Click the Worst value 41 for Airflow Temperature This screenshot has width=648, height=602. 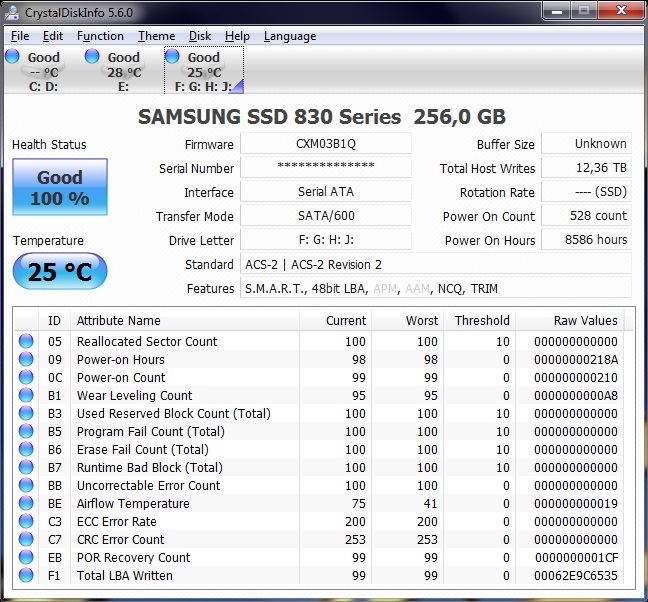(430, 503)
